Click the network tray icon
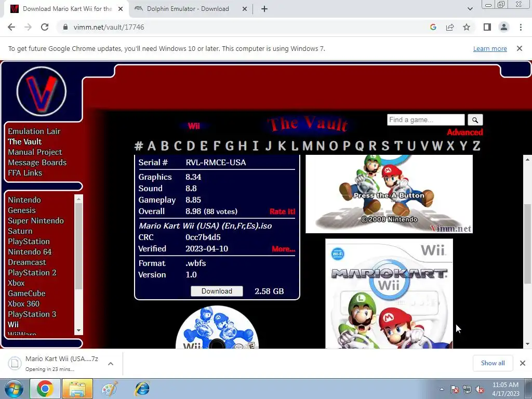532x399 pixels. tap(467, 389)
